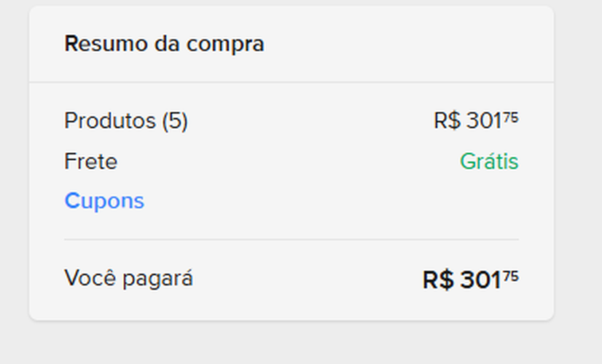This screenshot has width=602, height=364.
Task: Click the products subtotal R$ 301,75
Action: 475,121
